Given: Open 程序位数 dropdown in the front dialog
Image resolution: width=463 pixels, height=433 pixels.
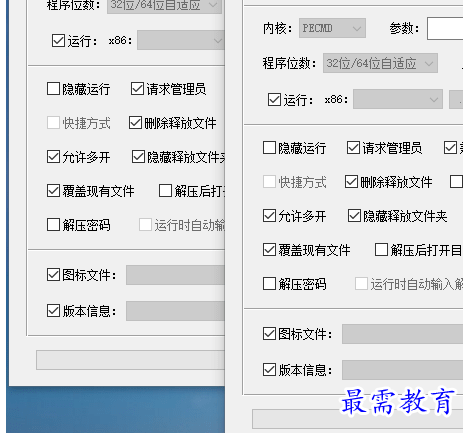Looking at the screenshot, I should (380, 63).
